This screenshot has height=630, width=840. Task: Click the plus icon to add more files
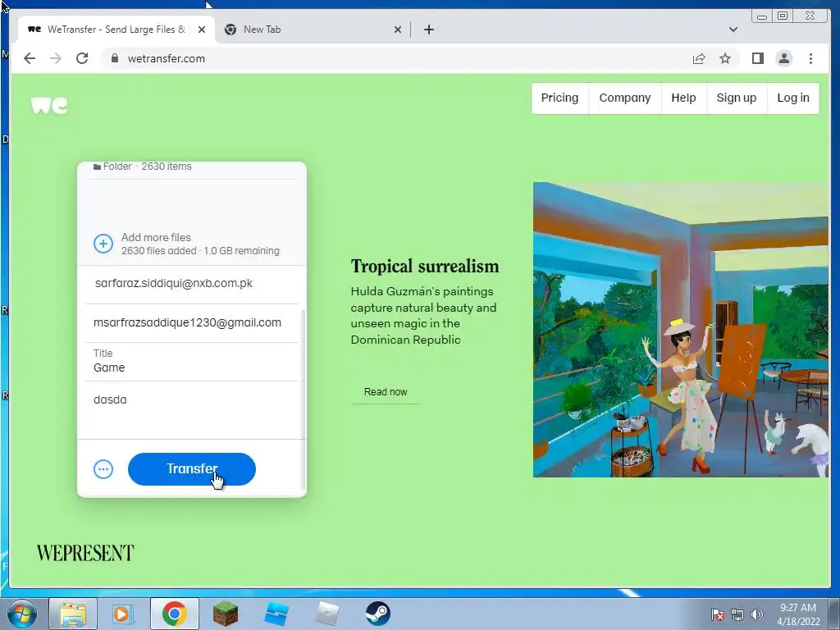point(103,244)
